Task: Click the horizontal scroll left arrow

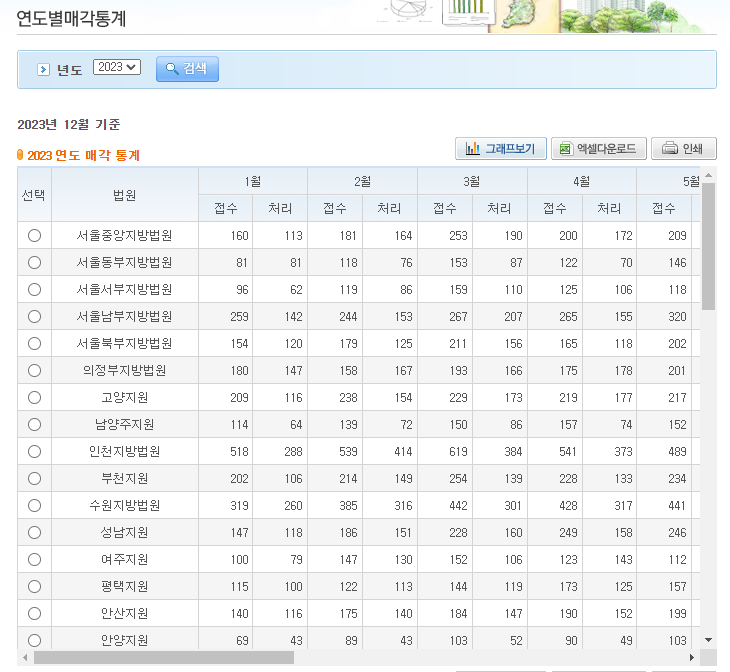Action: coord(25,658)
